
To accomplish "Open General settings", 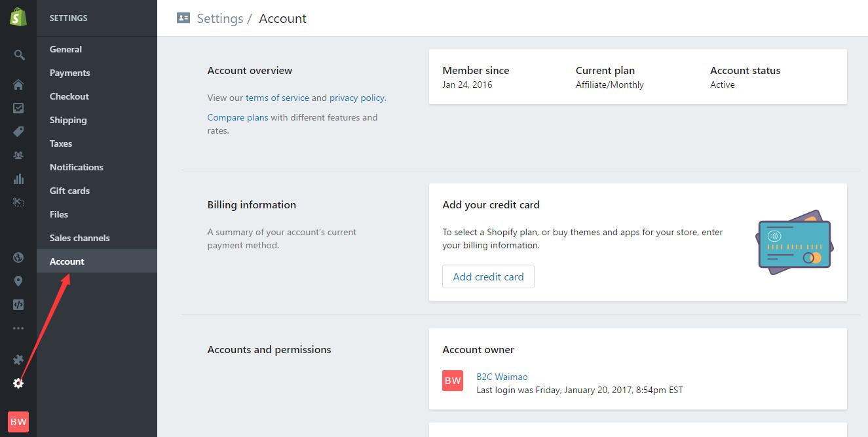I will point(97,49).
